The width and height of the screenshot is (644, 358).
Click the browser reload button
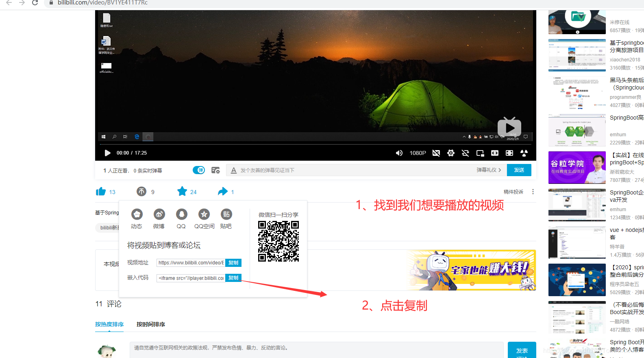point(35,3)
